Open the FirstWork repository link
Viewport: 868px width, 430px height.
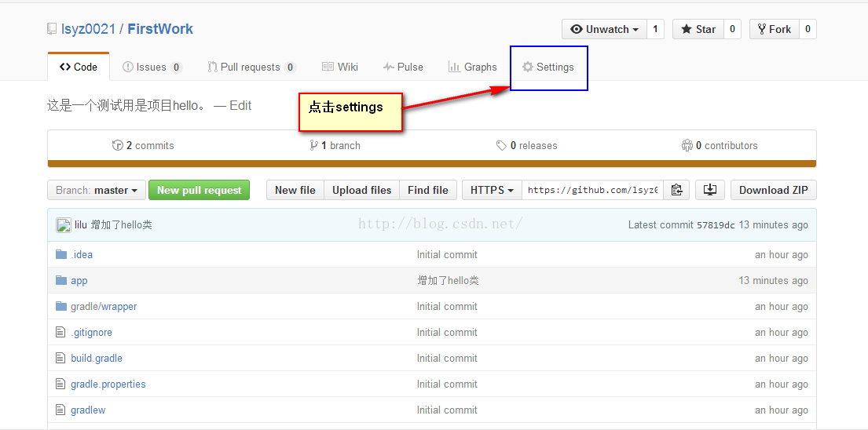160,29
